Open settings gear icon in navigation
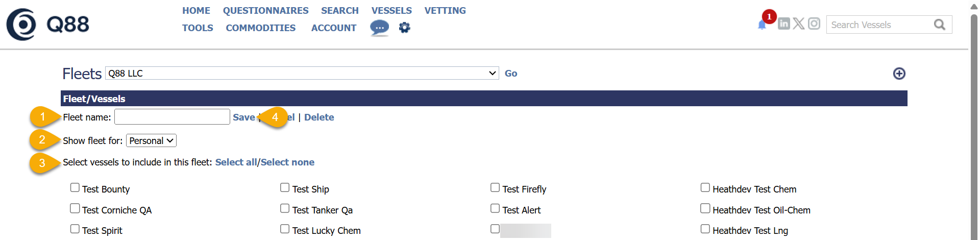 click(x=405, y=28)
